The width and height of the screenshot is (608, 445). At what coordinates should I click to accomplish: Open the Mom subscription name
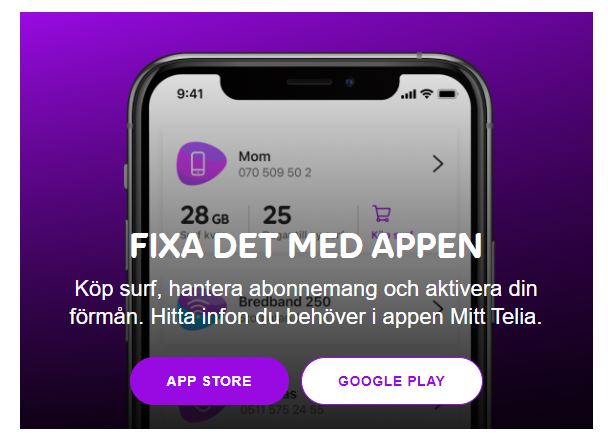(254, 157)
